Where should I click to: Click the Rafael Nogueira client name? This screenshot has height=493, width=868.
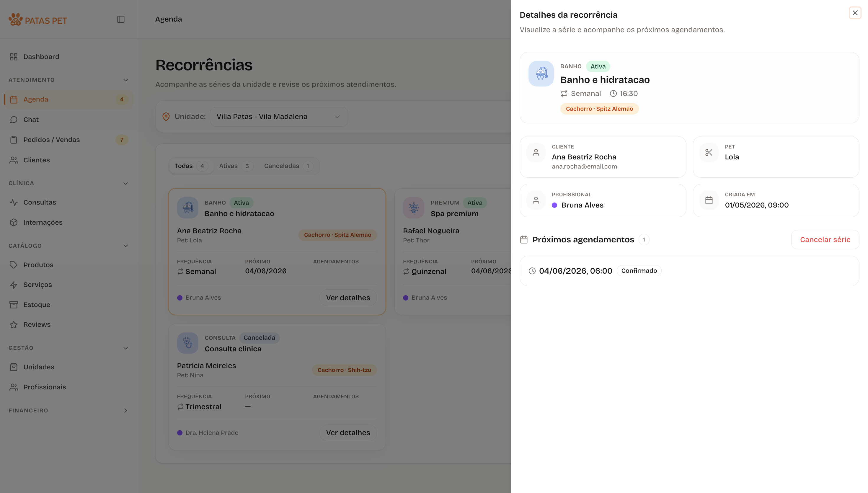[431, 231]
